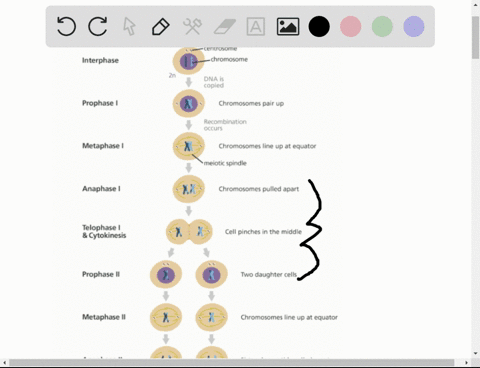Select the pen drawing tool

(161, 27)
